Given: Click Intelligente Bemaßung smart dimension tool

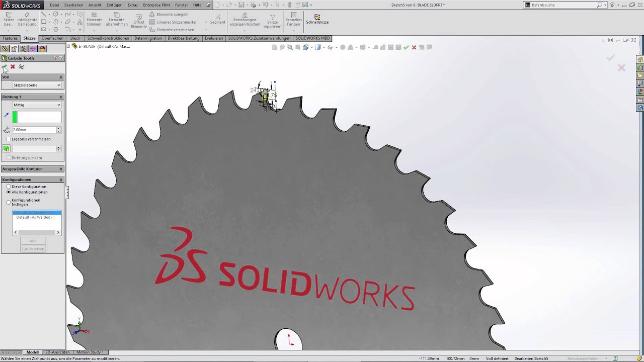Looking at the screenshot, I should [27, 19].
